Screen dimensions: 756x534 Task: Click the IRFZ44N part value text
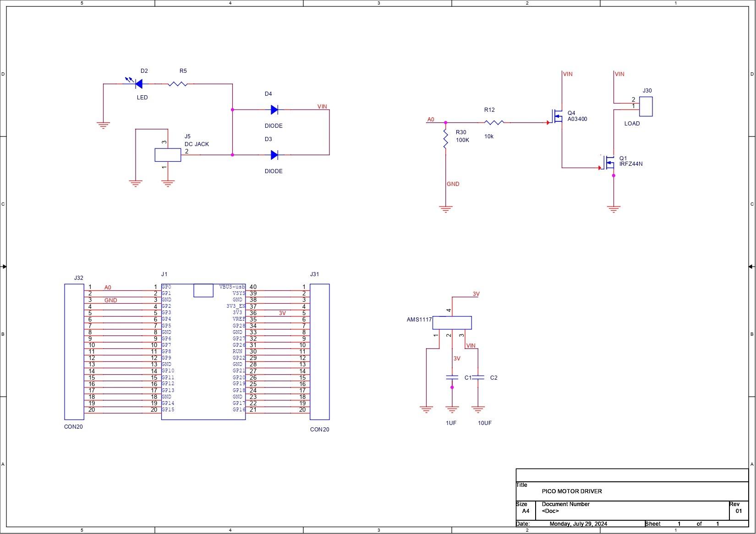631,164
